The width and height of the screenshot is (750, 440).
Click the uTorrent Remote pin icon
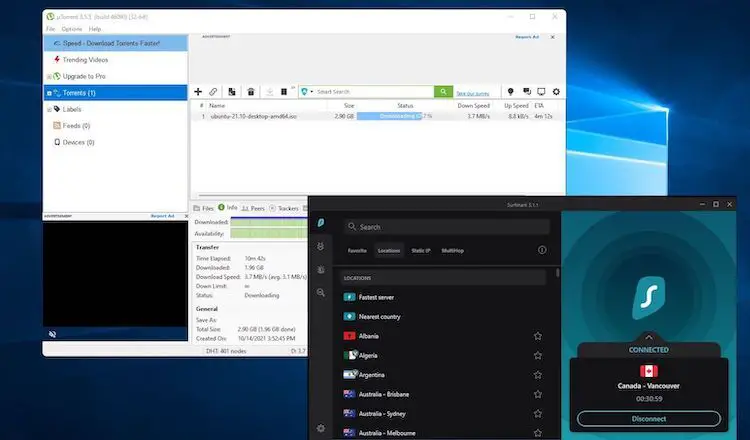point(510,91)
